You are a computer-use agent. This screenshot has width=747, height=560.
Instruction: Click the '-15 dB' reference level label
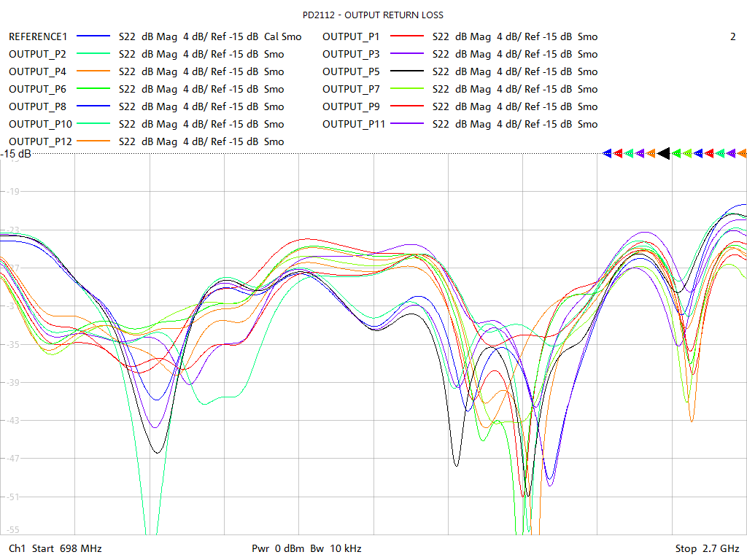(x=16, y=154)
